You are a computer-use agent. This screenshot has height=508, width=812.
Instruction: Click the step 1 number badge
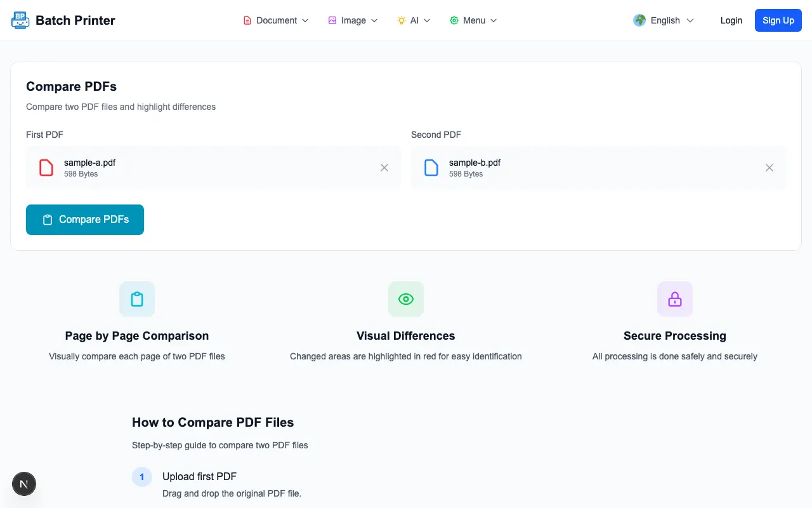[x=142, y=477]
